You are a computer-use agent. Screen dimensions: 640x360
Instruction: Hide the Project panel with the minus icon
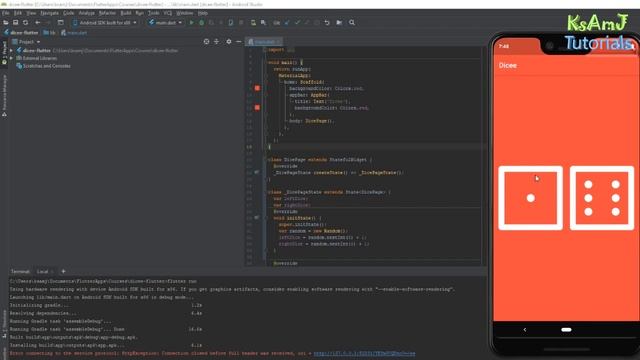coord(239,42)
